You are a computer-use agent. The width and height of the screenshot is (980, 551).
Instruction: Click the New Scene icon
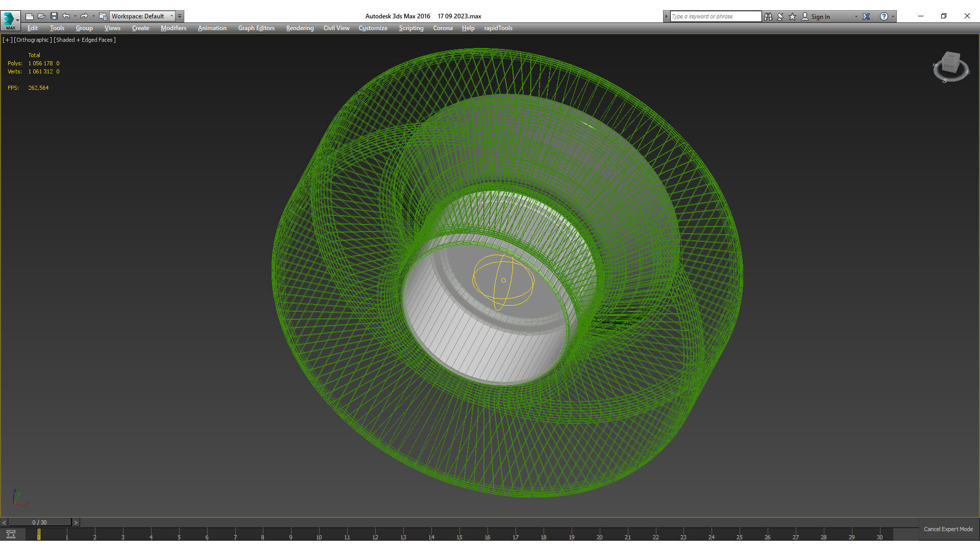pos(30,16)
